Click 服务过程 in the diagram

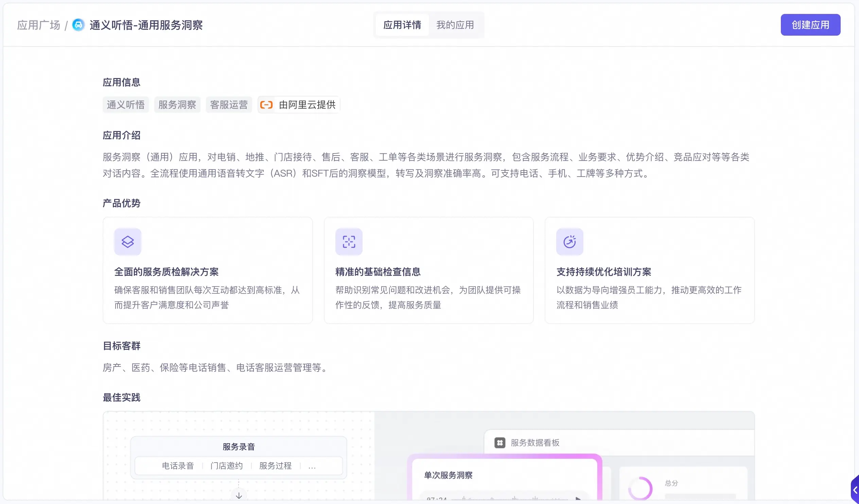point(276,466)
